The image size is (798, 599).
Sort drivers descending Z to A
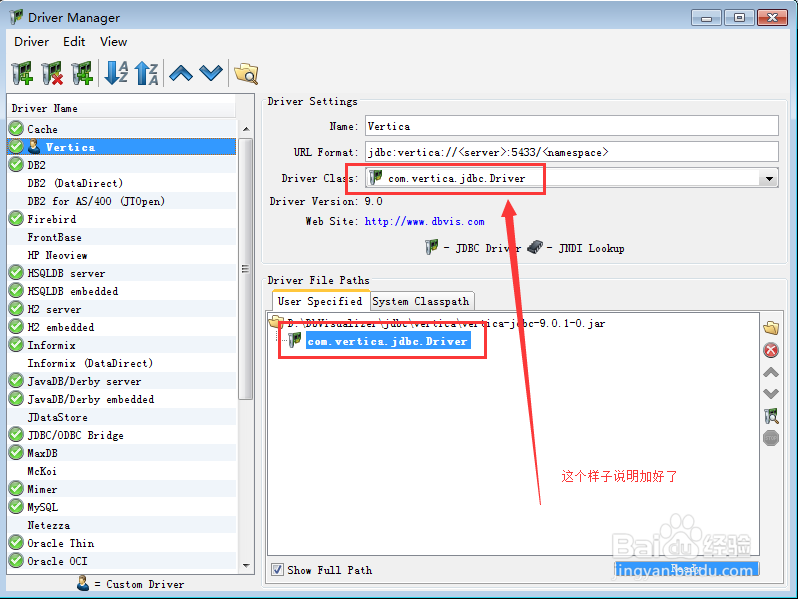[147, 73]
